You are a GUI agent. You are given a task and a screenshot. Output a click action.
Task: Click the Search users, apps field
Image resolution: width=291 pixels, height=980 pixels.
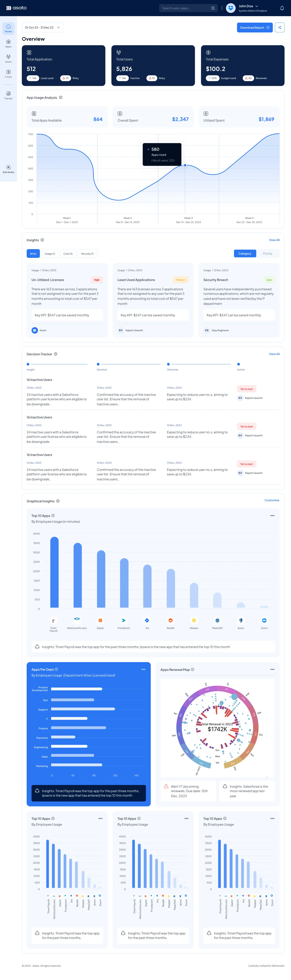[x=188, y=8]
